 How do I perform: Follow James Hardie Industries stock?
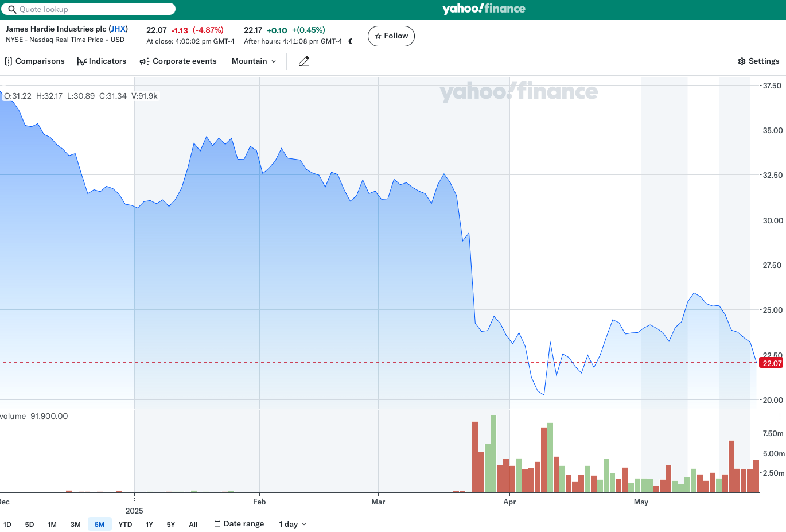click(391, 36)
